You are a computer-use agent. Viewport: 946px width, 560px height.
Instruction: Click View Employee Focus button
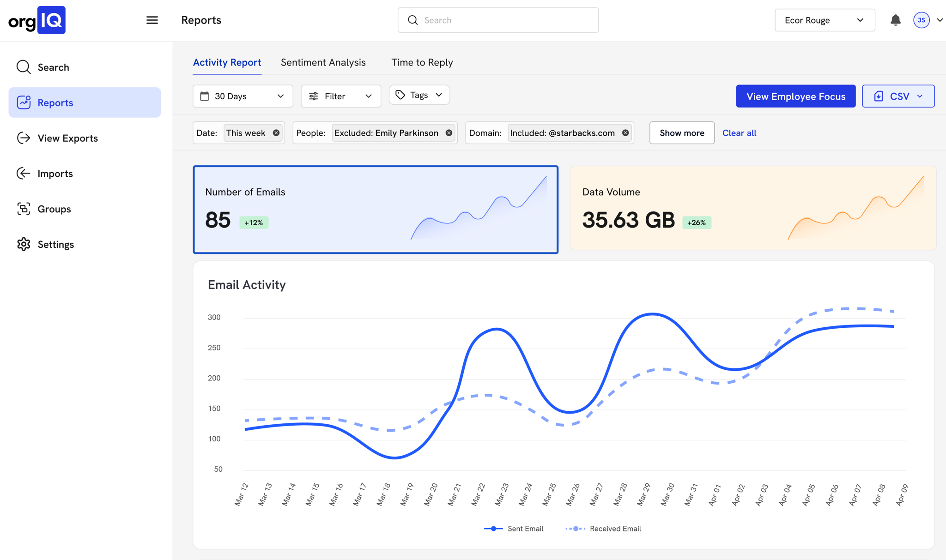[x=795, y=96]
